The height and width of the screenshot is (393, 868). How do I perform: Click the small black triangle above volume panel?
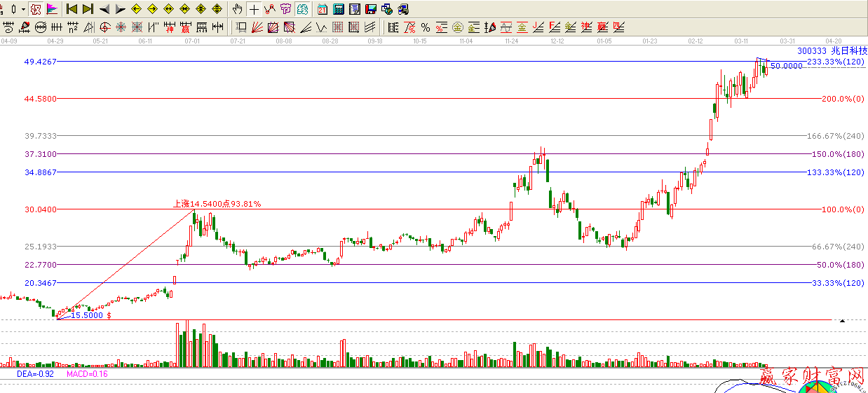[x=842, y=320]
